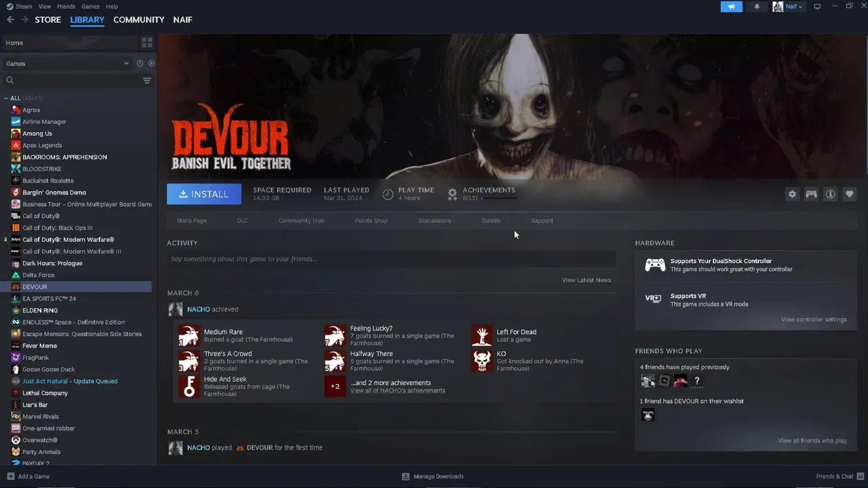Open View all friends who play
The image size is (868, 488).
coord(812,441)
